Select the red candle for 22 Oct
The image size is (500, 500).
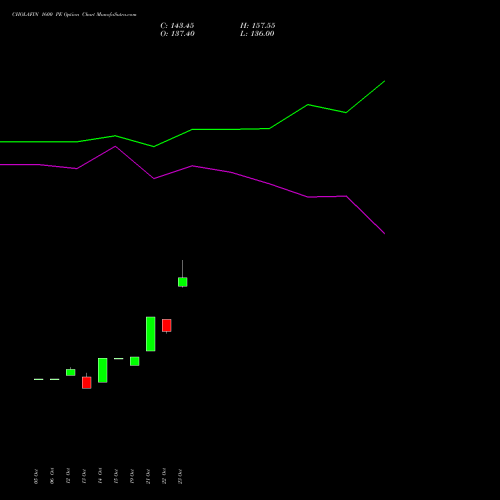(167, 325)
